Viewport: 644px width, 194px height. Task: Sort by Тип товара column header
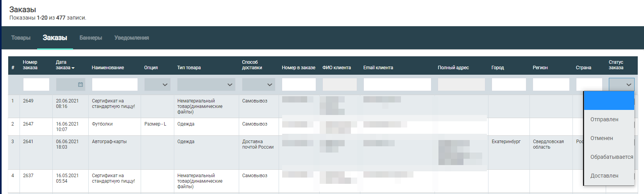(x=189, y=68)
